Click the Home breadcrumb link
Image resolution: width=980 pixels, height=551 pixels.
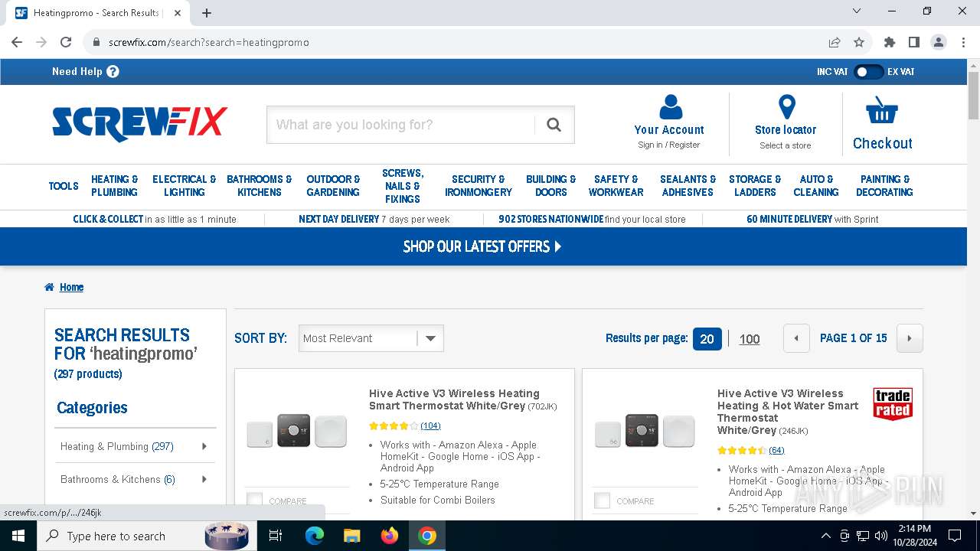point(71,287)
